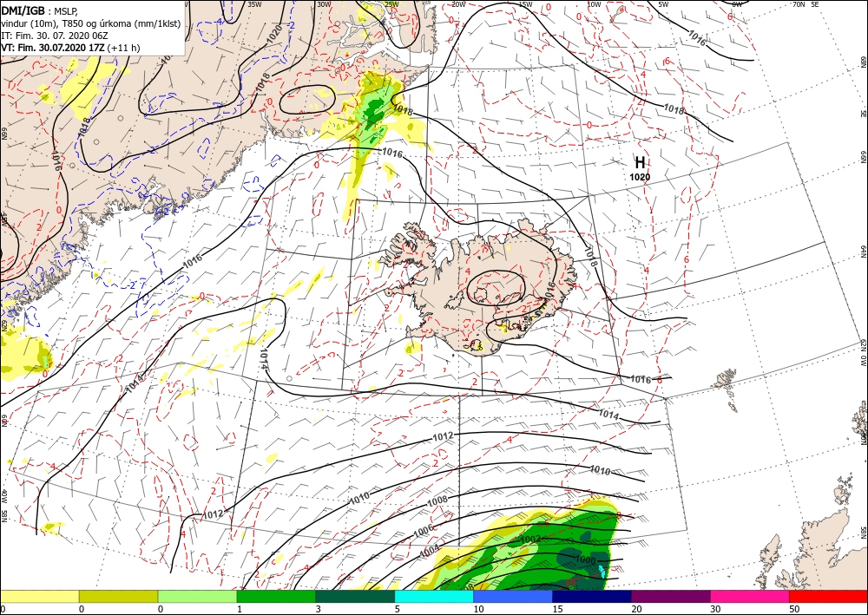Click the red legend color swatch
The width and height of the screenshot is (868, 615).
click(829, 596)
